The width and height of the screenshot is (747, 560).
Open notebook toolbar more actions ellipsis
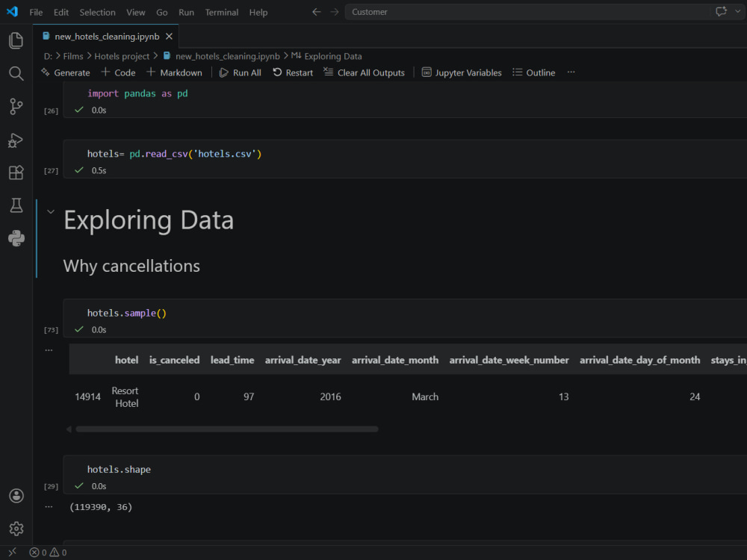[x=571, y=72]
